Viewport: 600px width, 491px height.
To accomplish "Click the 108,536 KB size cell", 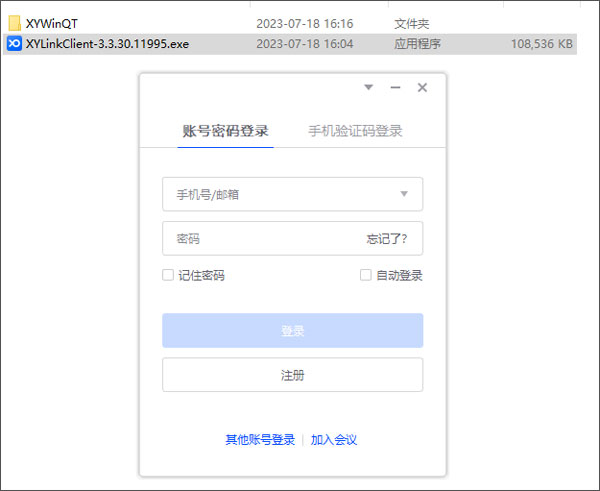I will tap(542, 44).
